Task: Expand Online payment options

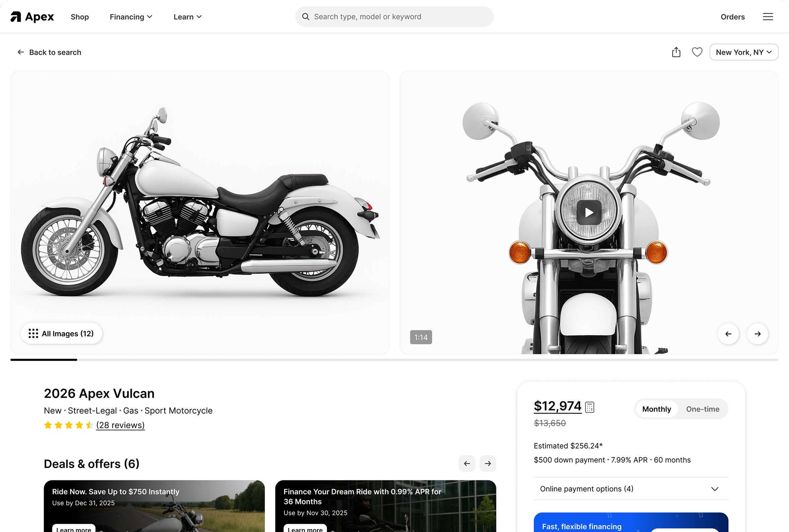Action: (x=631, y=489)
